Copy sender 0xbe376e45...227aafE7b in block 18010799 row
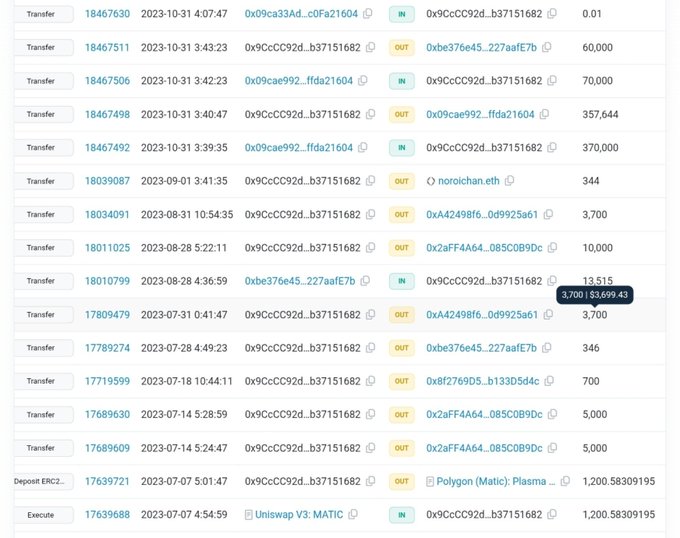The height and width of the screenshot is (538, 680). coord(365,281)
